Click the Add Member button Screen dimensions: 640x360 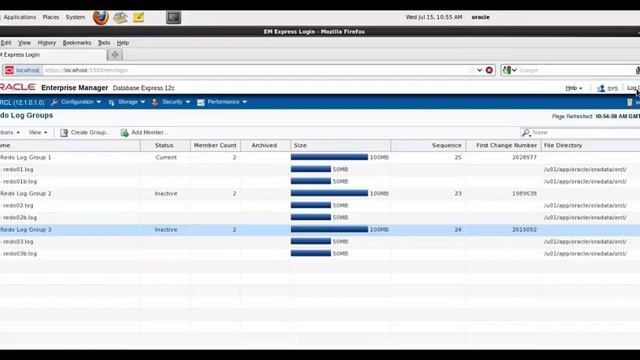(x=144, y=133)
